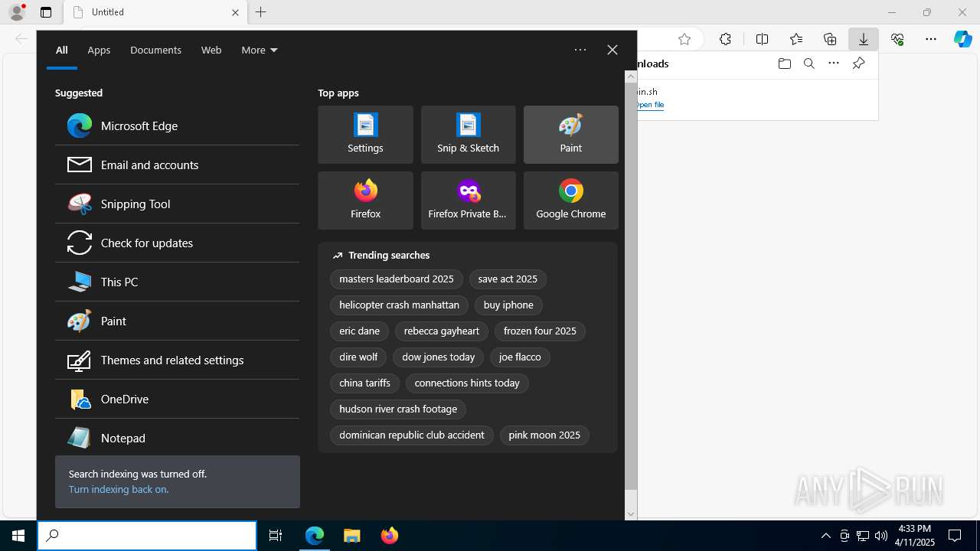Open Action Center notifications icon
The image size is (980, 551).
(955, 536)
